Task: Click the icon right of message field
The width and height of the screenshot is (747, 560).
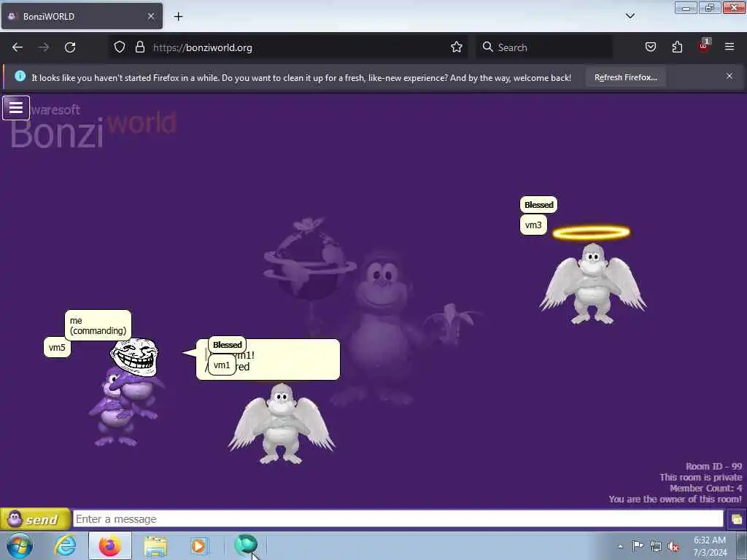Action: [x=736, y=519]
